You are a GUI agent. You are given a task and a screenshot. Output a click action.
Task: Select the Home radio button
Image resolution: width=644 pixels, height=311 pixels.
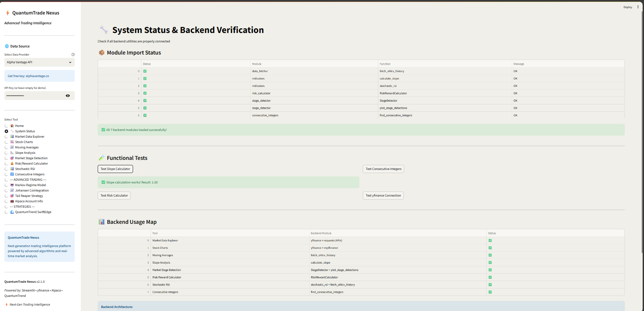[6, 126]
